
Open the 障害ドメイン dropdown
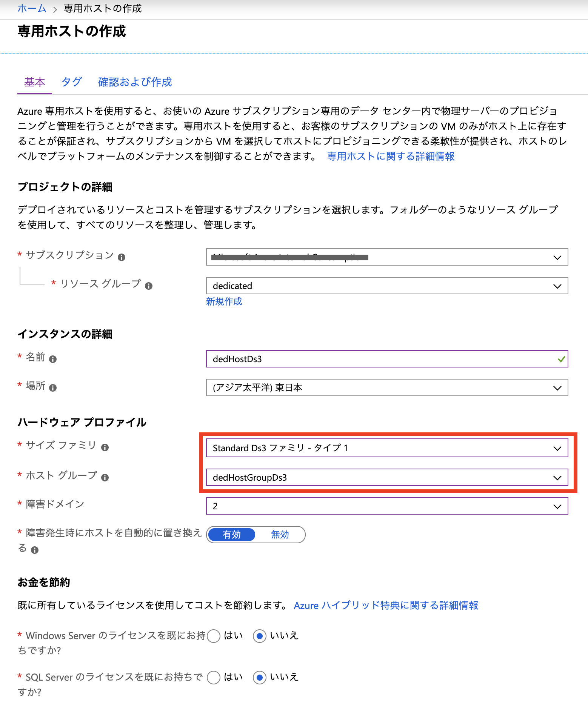(x=386, y=506)
